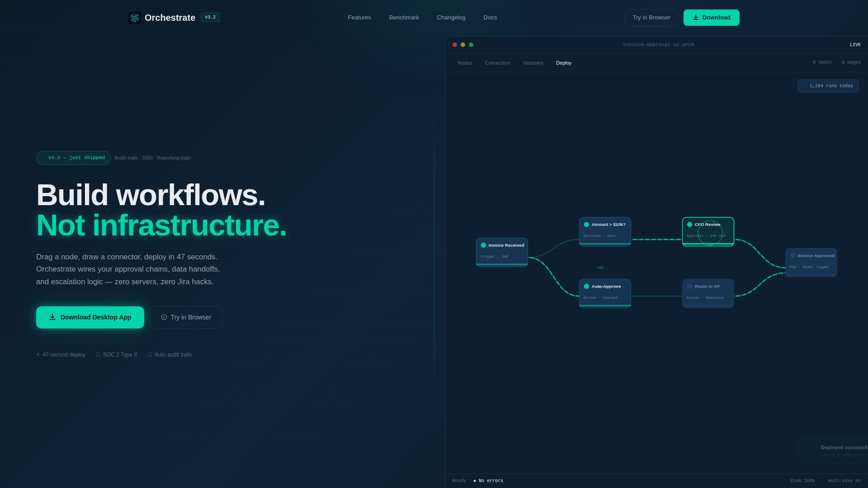Click the Auto audit trails text
This screenshot has height=488, width=868.
point(173,355)
